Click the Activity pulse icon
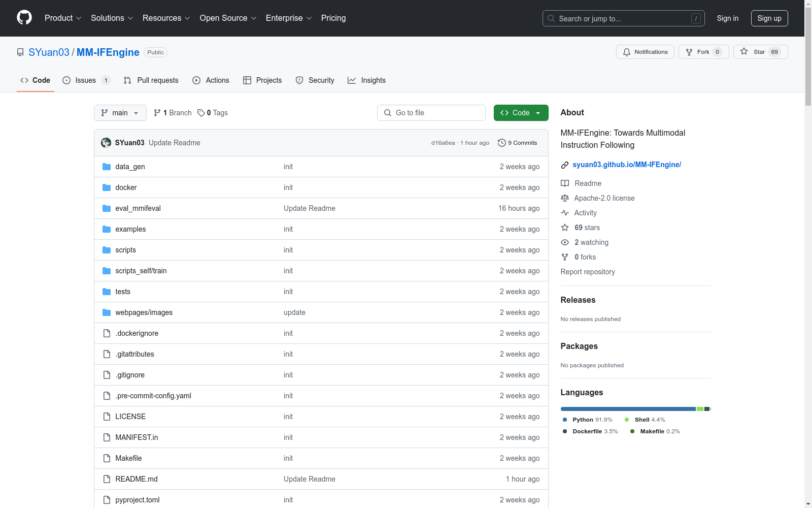This screenshot has height=508, width=812. [565, 213]
